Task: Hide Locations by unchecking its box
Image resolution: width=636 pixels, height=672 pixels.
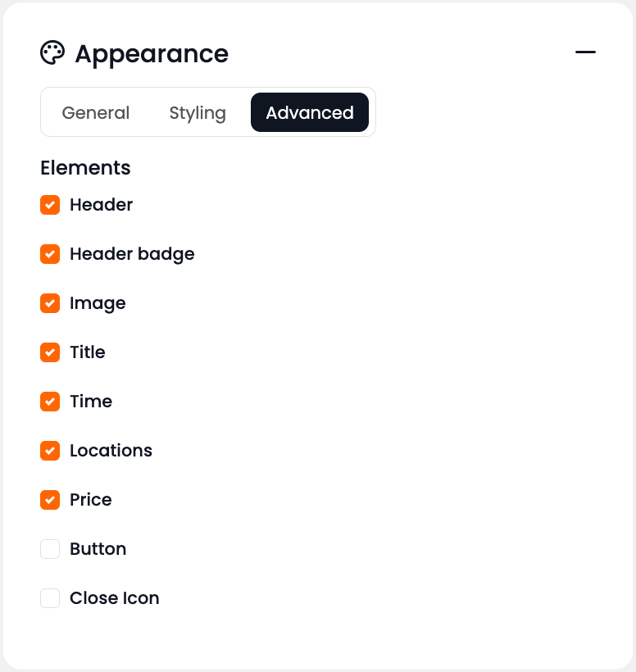Action: click(50, 451)
